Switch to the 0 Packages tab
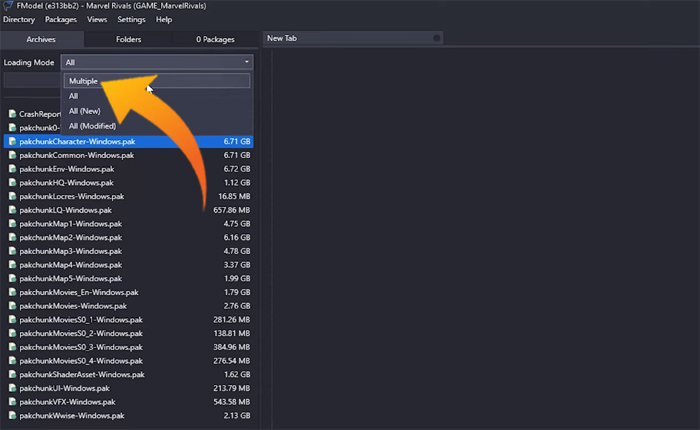The width and height of the screenshot is (700, 430). click(x=214, y=39)
